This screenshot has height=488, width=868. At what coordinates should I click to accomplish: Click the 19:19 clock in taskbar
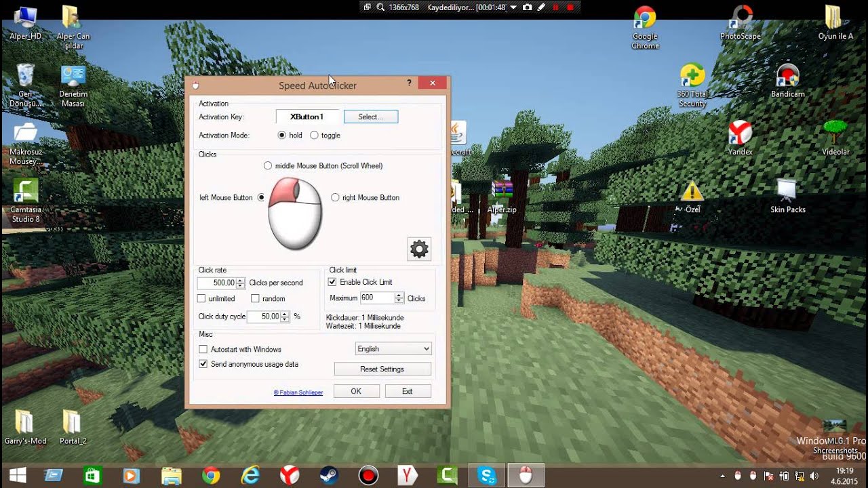pyautogui.click(x=844, y=471)
